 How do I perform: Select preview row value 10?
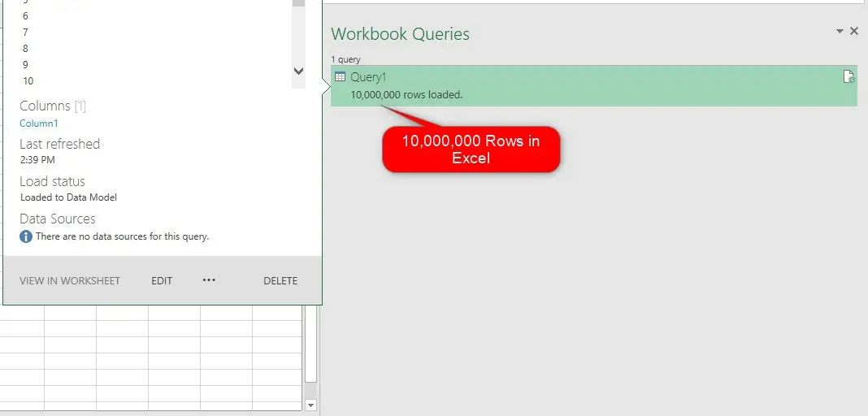(28, 81)
